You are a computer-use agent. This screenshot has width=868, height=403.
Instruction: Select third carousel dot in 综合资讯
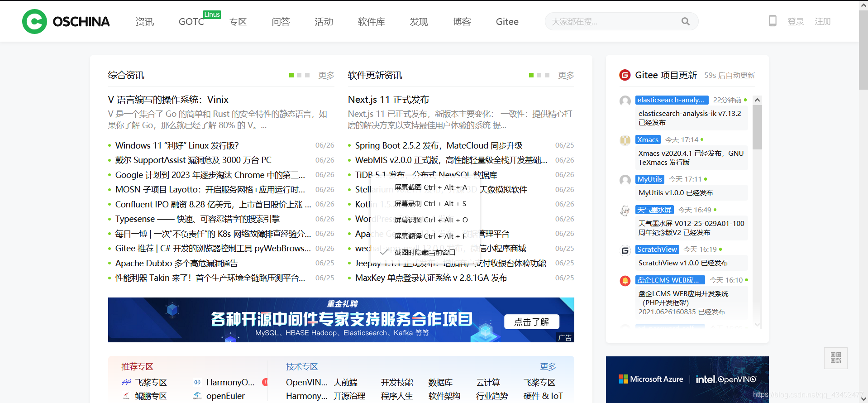(307, 75)
